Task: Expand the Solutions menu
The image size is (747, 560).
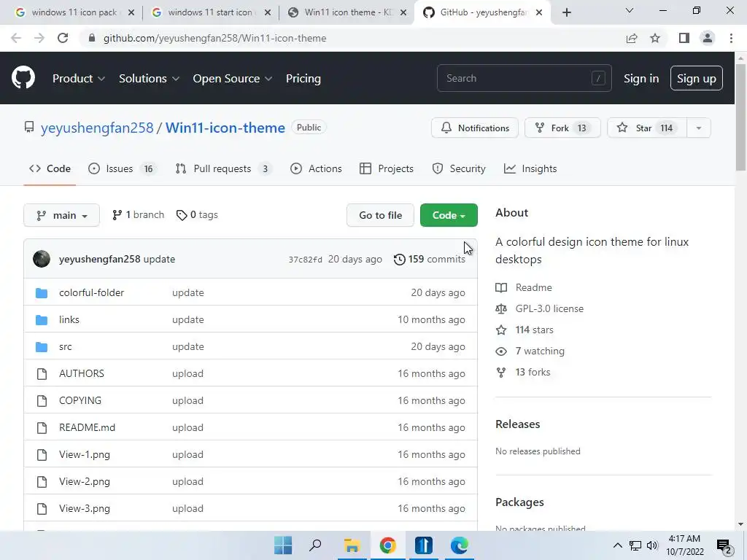Action: click(149, 79)
